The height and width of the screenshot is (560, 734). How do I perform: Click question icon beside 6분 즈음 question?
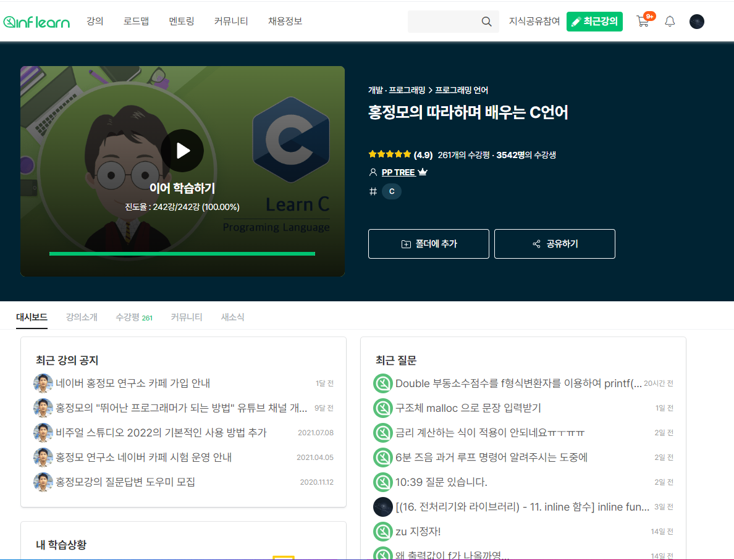pos(383,457)
